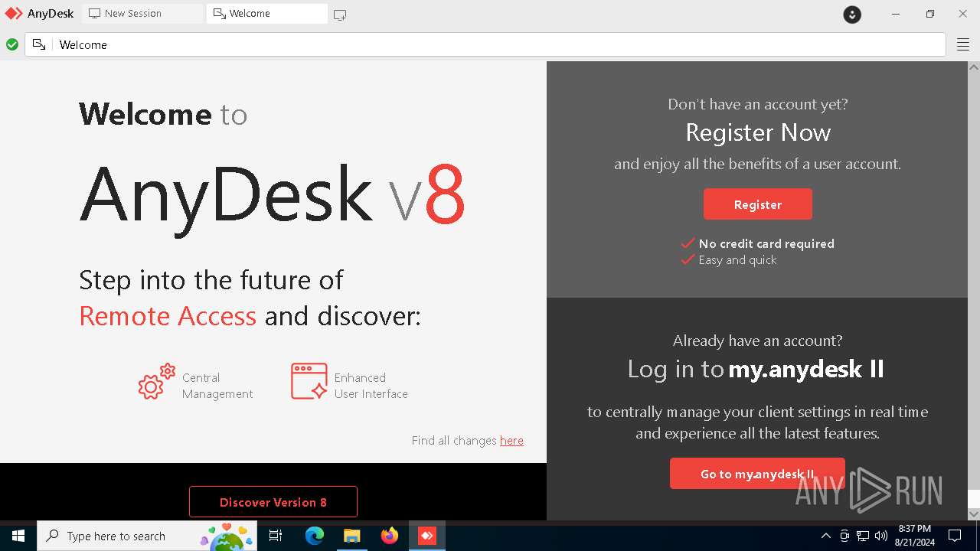Click the taskbar search box

(x=148, y=536)
